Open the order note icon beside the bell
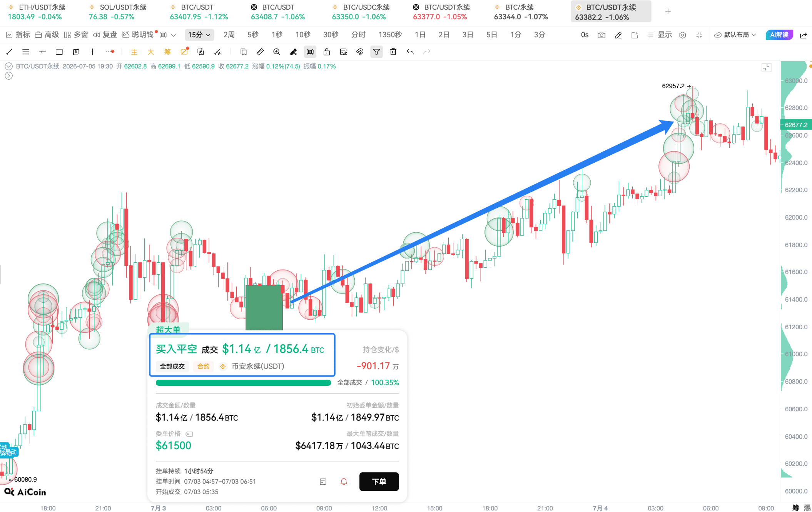 (x=323, y=482)
